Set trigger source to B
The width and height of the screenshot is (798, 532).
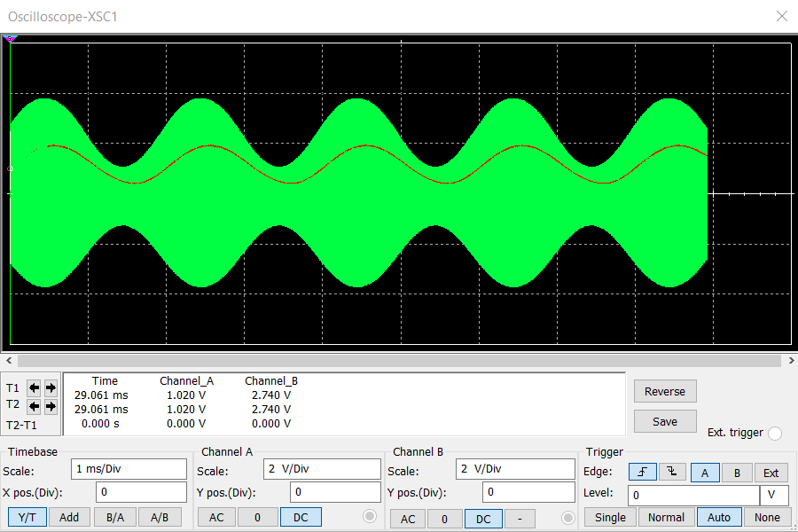tap(737, 473)
